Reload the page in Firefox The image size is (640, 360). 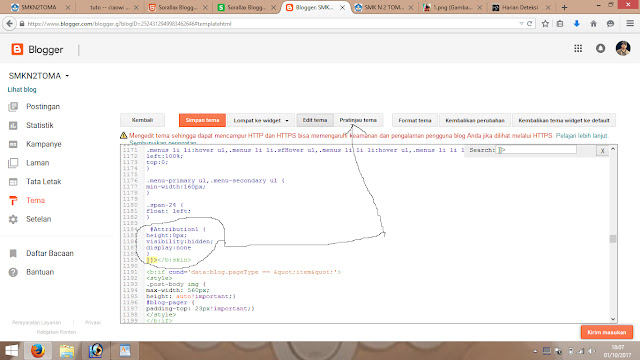(529, 24)
